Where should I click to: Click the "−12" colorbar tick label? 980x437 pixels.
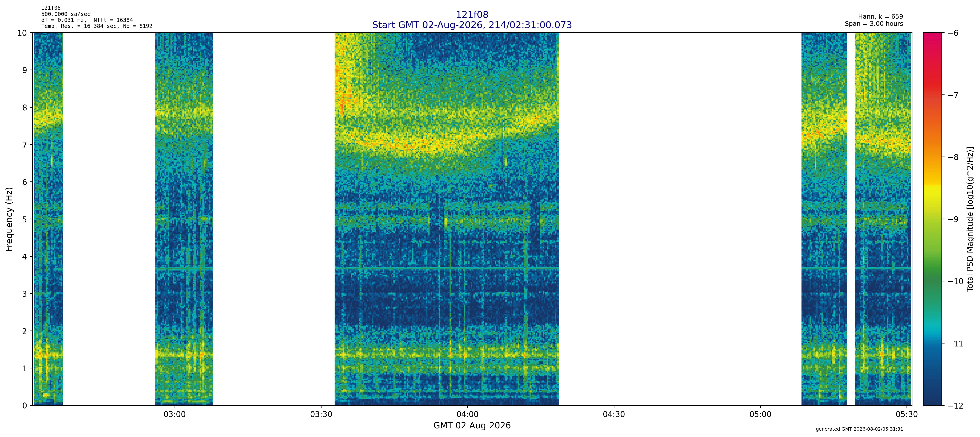[x=955, y=406]
